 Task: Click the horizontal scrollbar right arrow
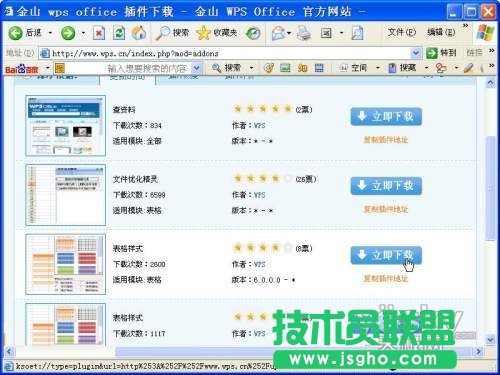pos(479,351)
